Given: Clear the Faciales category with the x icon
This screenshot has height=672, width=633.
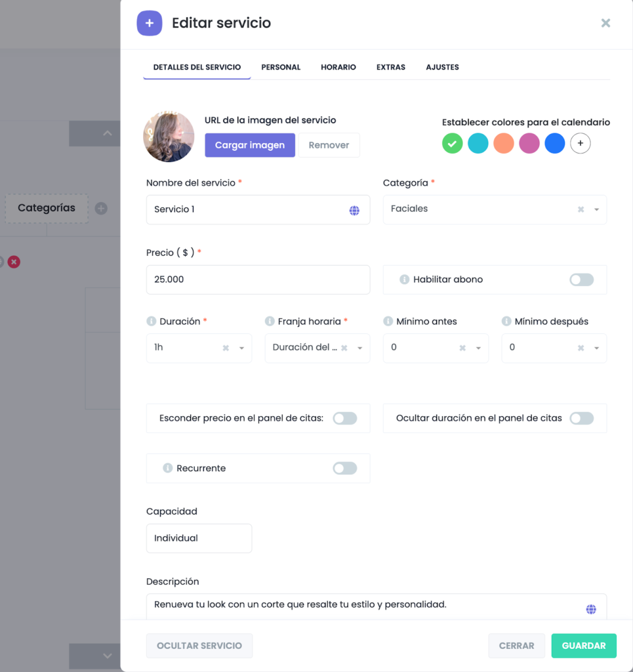Looking at the screenshot, I should [581, 209].
